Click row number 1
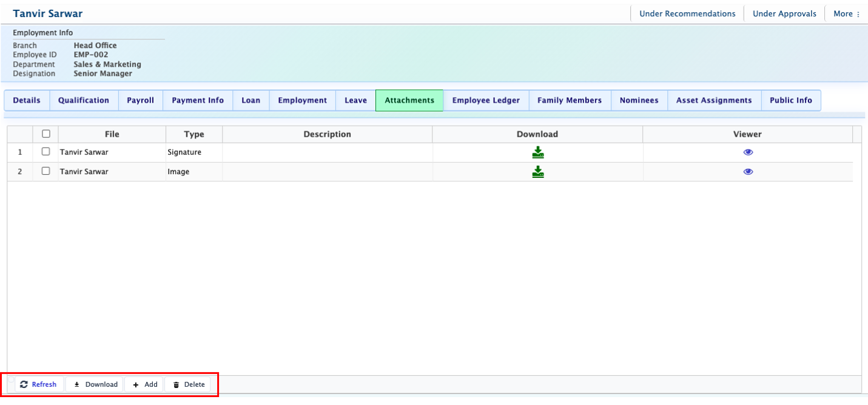This screenshot has height=405, width=868. [x=20, y=152]
